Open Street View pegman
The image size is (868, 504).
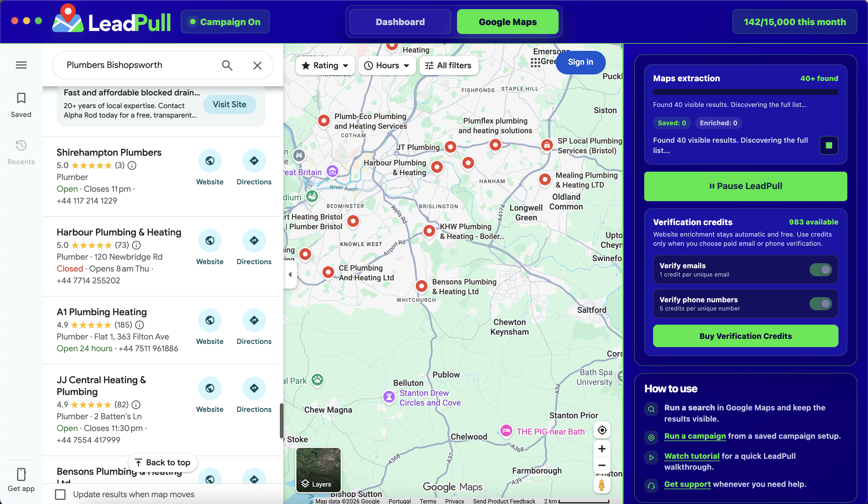click(602, 485)
